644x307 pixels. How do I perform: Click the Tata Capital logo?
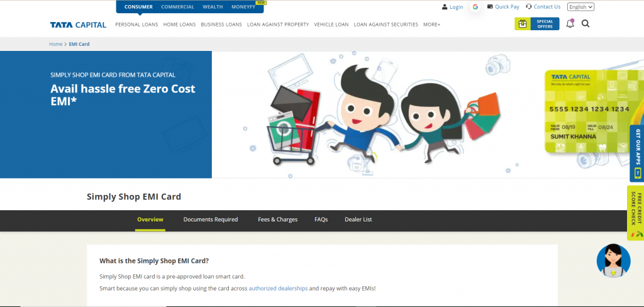78,25
